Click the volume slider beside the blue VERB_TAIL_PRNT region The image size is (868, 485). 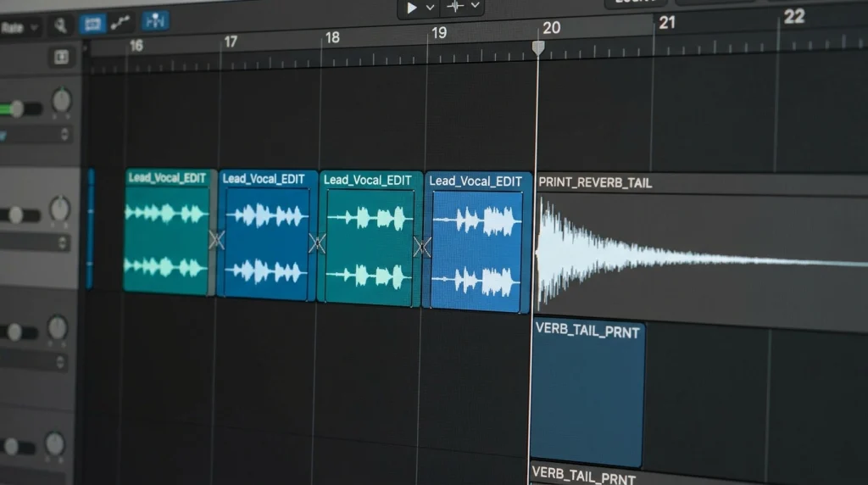coord(18,332)
